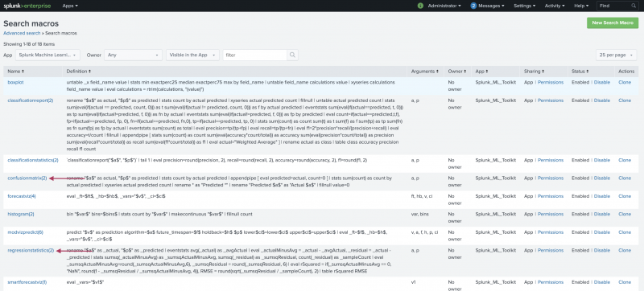Clone the modvizpredict(6) macro
The height and width of the screenshot is (291, 644).
point(625,232)
